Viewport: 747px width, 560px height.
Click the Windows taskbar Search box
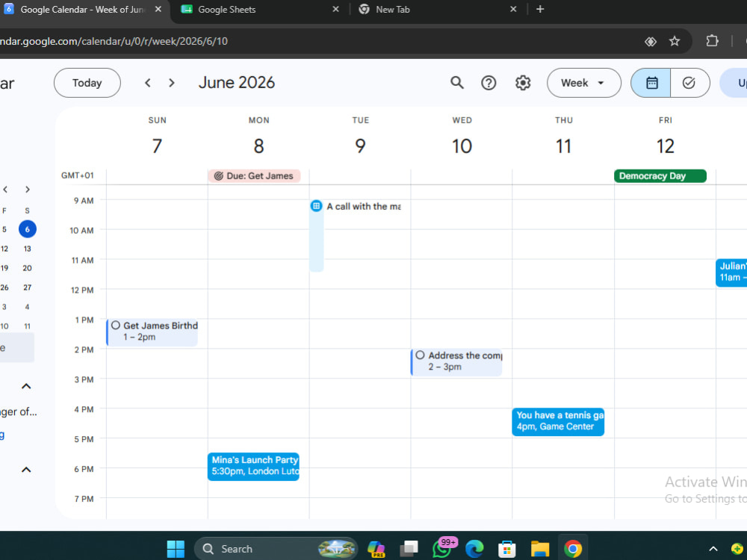[276, 549]
